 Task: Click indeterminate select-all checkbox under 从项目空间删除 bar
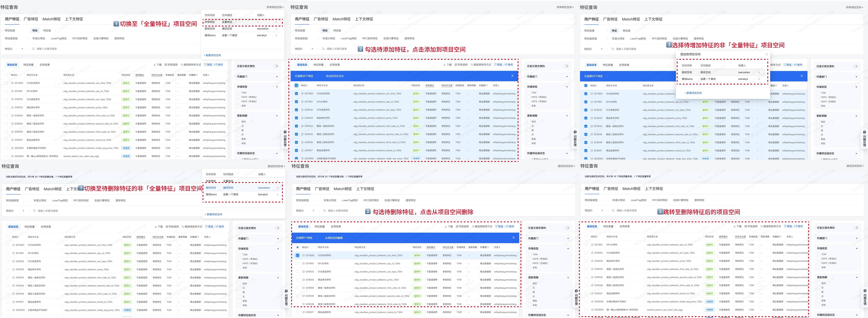297,247
